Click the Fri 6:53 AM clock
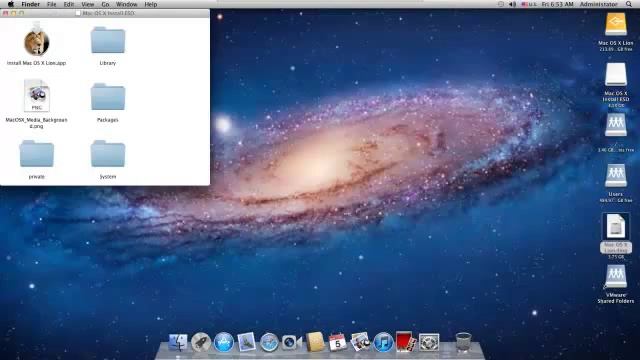The image size is (640, 360). pyautogui.click(x=558, y=4)
